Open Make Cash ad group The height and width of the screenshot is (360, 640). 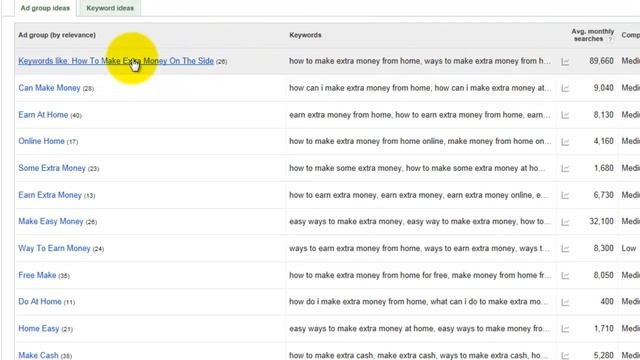(x=38, y=355)
